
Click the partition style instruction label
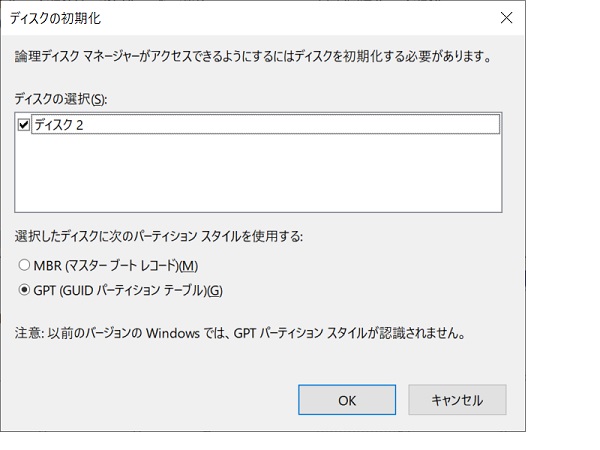(159, 236)
